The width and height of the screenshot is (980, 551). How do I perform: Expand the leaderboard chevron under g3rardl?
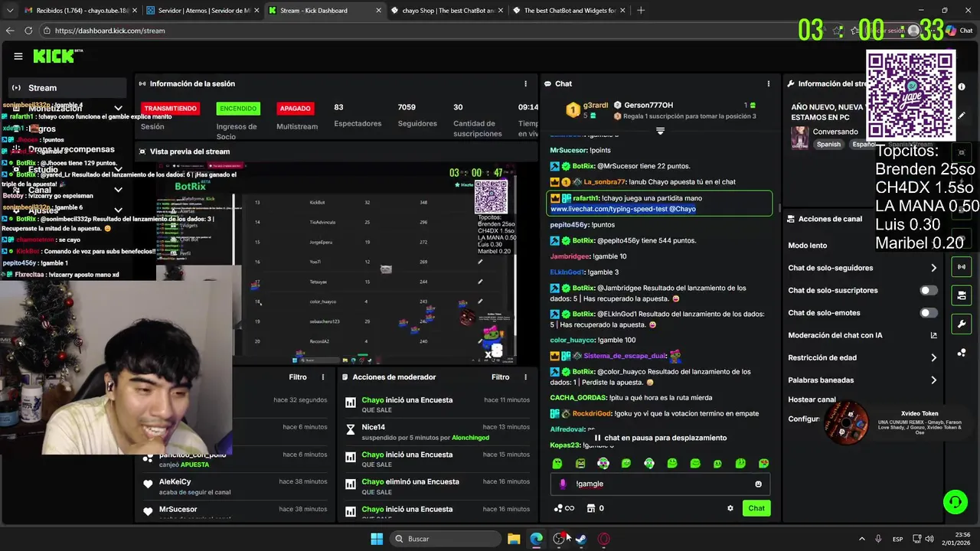pyautogui.click(x=660, y=132)
